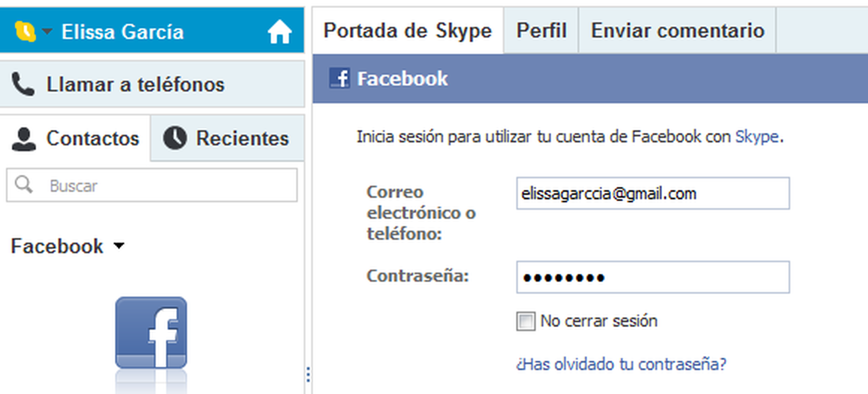Focus the Contraseña password field

point(653,277)
